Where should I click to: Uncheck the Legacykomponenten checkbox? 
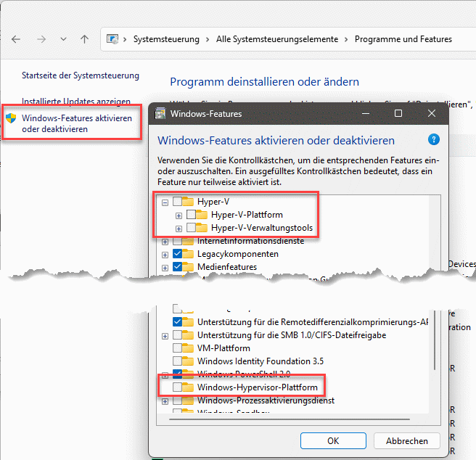pos(177,253)
